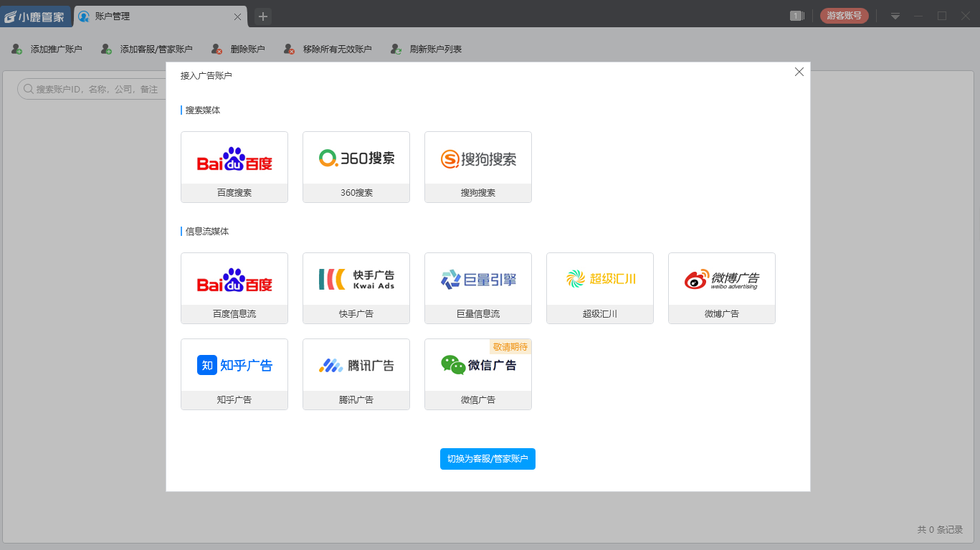Choose the 巨量信息流 card

click(x=478, y=288)
